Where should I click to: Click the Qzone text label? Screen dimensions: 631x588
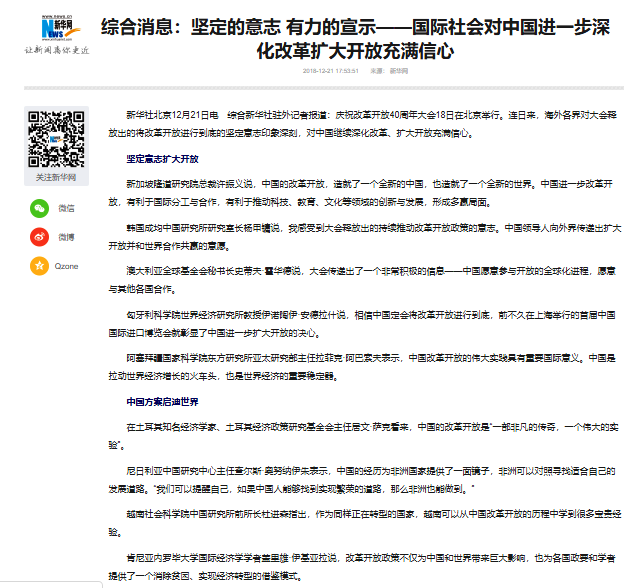[x=66, y=266]
